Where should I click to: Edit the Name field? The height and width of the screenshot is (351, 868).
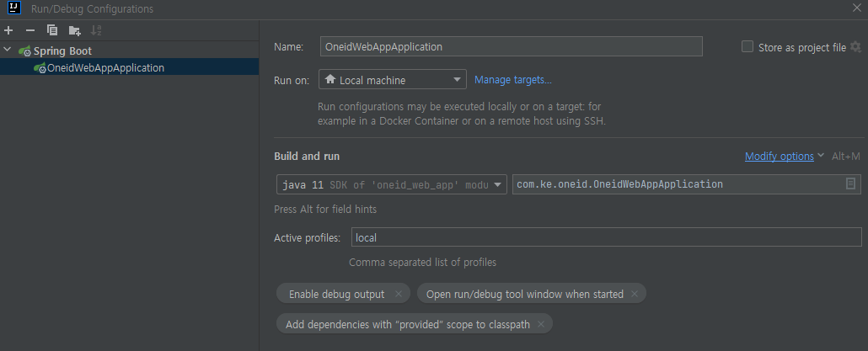(x=511, y=46)
